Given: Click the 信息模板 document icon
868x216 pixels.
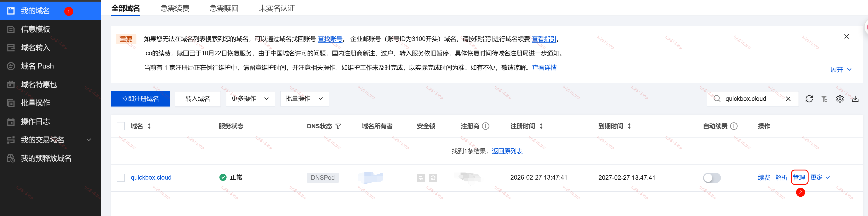Looking at the screenshot, I should 11,29.
